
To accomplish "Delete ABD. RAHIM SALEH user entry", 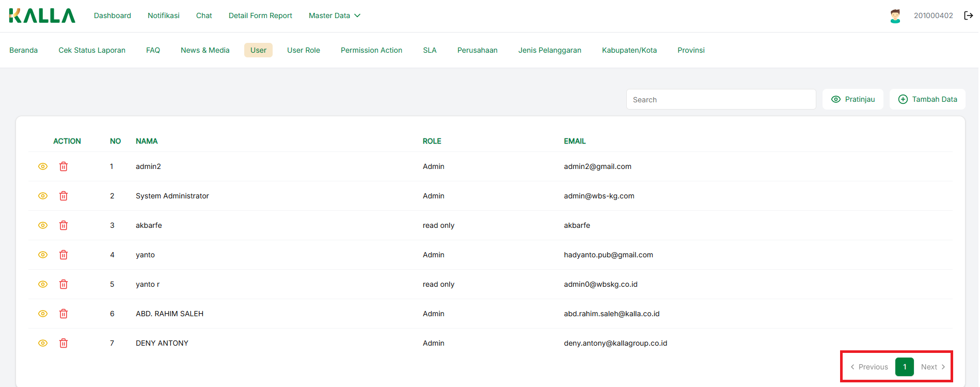I will pyautogui.click(x=64, y=314).
